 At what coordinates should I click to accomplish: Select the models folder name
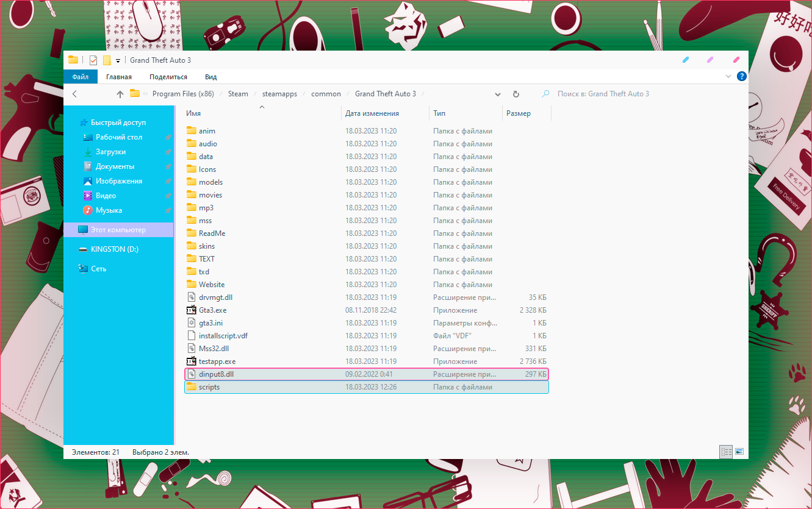[210, 182]
